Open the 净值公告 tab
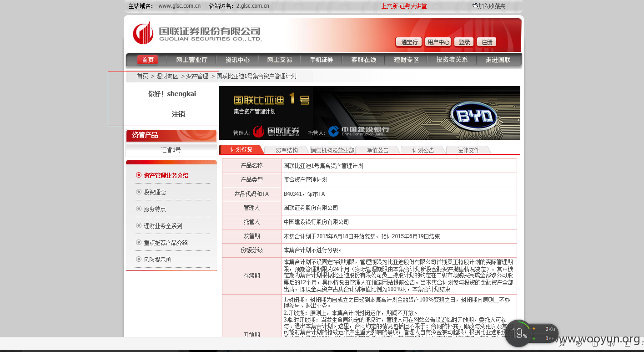Viewport: 644px width, 352px height. pos(377,150)
